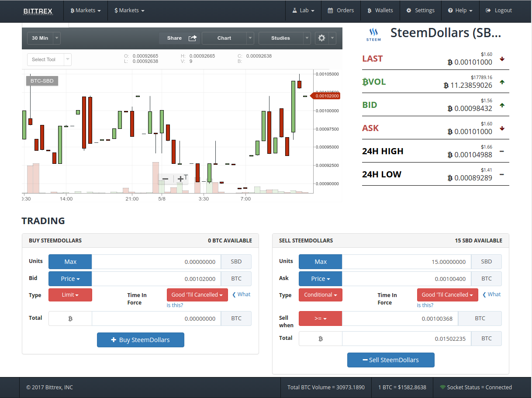Open the Buy Bid Price dropdown
Image resolution: width=532 pixels, height=398 pixels.
70,279
